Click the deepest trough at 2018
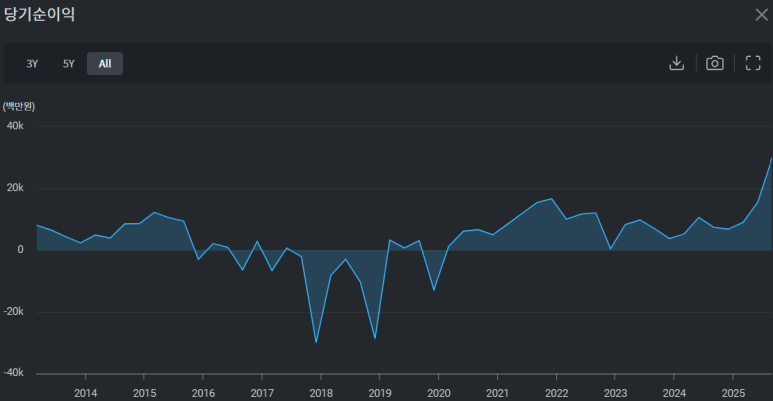The width and height of the screenshot is (773, 401). pos(317,342)
